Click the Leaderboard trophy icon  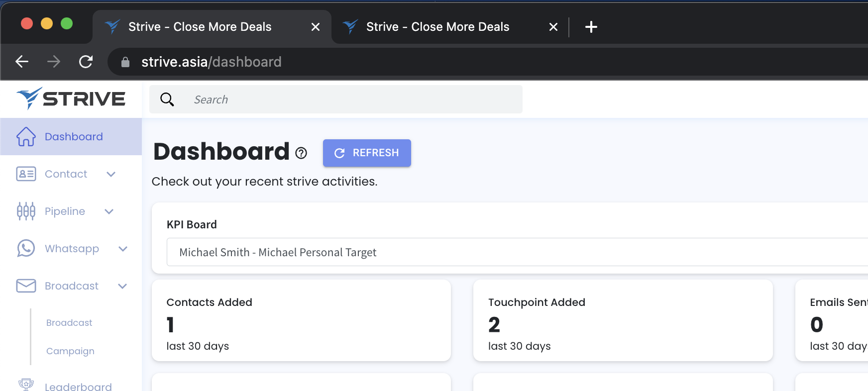tap(25, 384)
